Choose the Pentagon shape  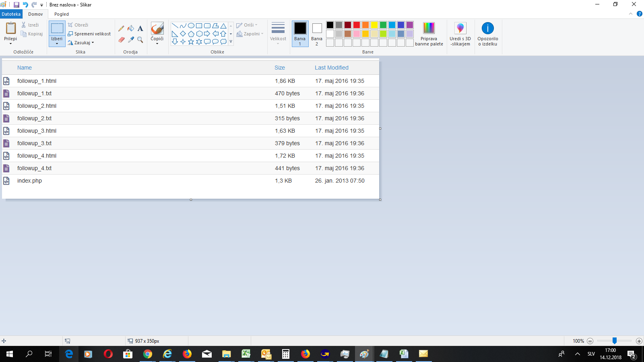tap(191, 34)
